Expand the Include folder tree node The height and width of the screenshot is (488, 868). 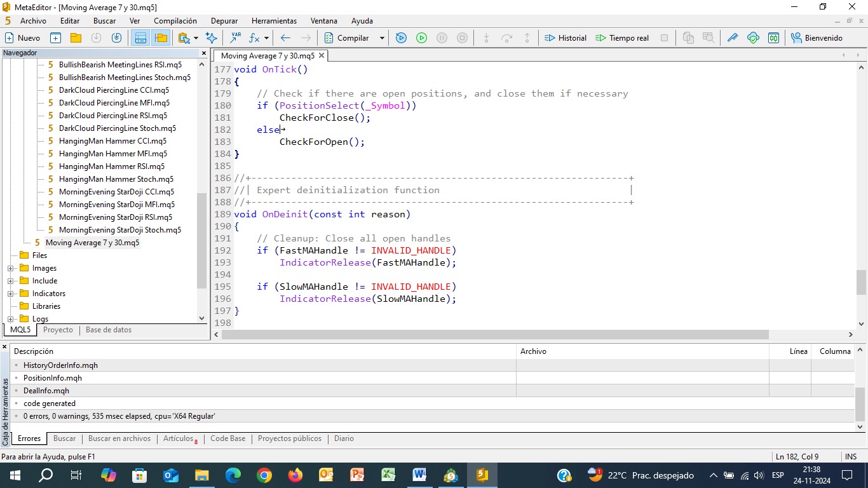[11, 281]
